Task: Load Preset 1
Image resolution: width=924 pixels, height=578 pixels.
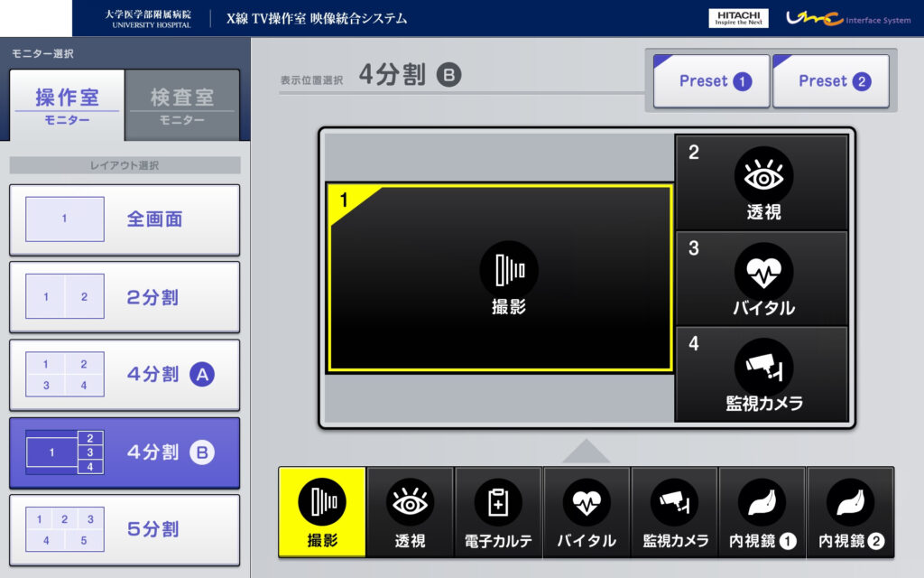Action: coord(712,81)
